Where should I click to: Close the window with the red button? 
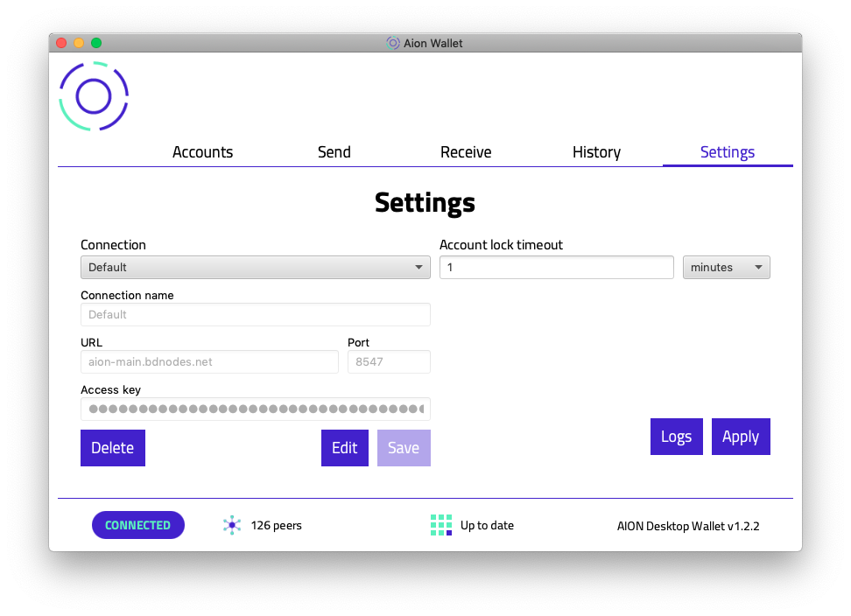coord(61,43)
